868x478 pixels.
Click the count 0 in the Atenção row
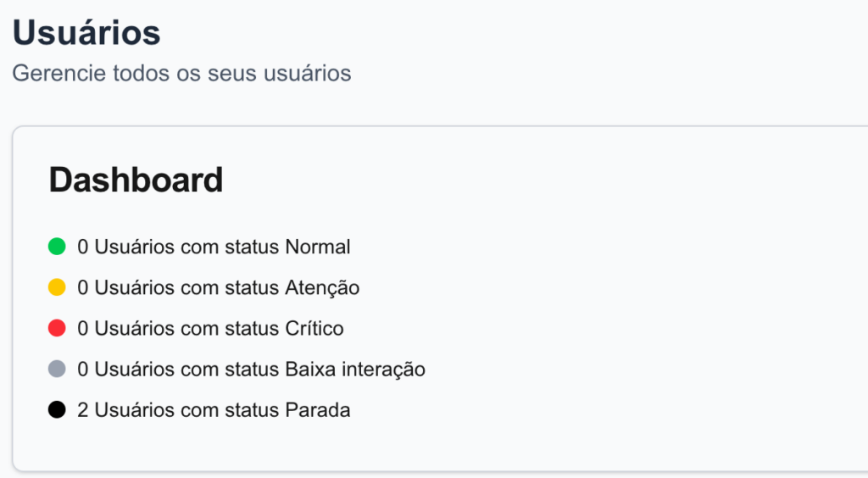point(83,288)
